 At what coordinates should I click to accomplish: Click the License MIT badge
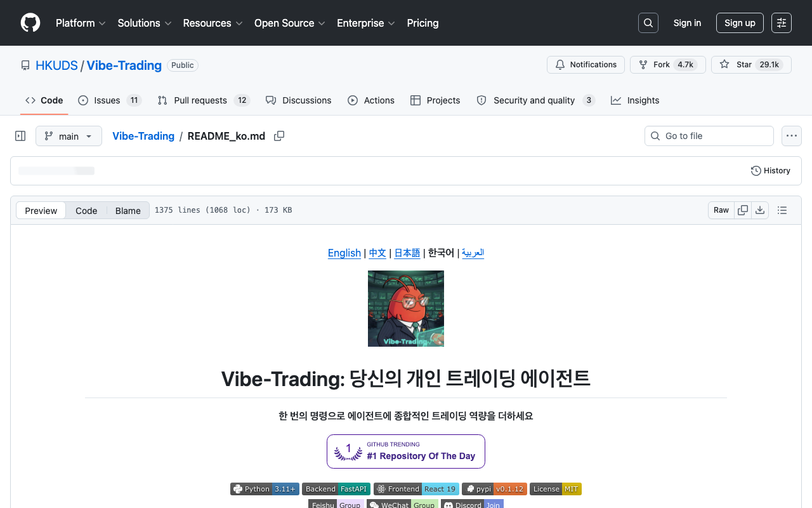click(x=556, y=489)
